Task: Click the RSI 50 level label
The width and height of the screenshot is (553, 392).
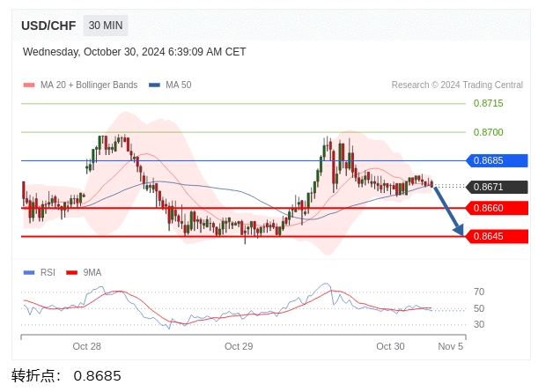Action: pos(479,308)
